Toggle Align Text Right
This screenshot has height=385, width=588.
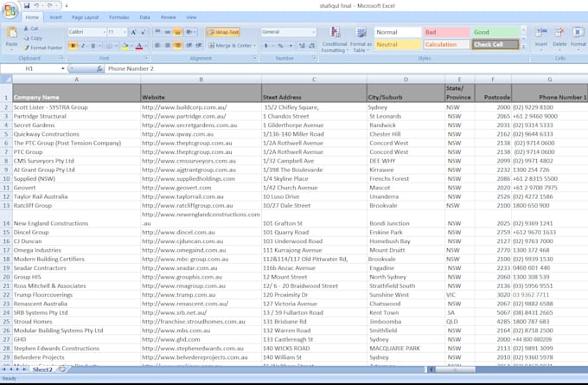click(178, 45)
